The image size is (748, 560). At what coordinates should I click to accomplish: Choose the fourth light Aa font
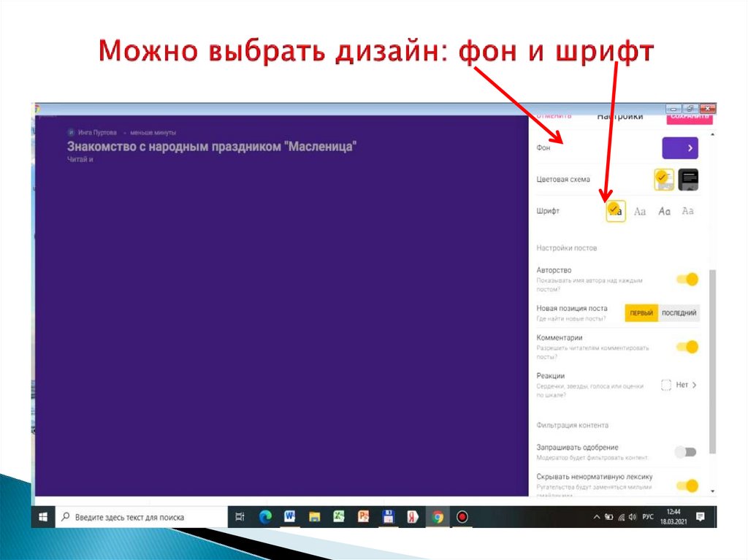tap(687, 211)
